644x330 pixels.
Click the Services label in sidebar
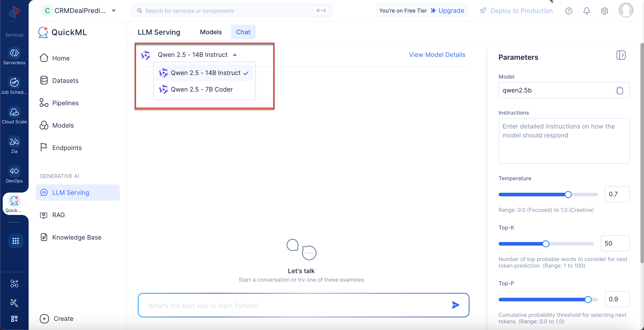[x=14, y=35]
